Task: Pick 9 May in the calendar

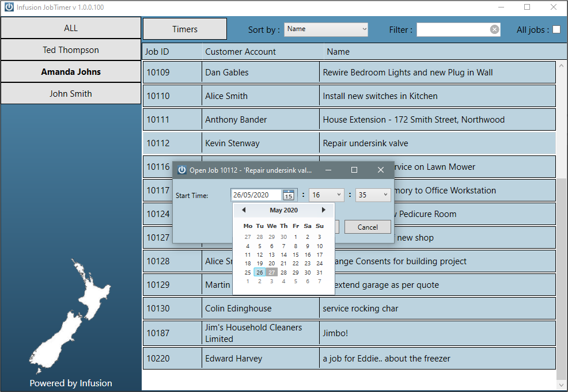Action: [x=308, y=246]
